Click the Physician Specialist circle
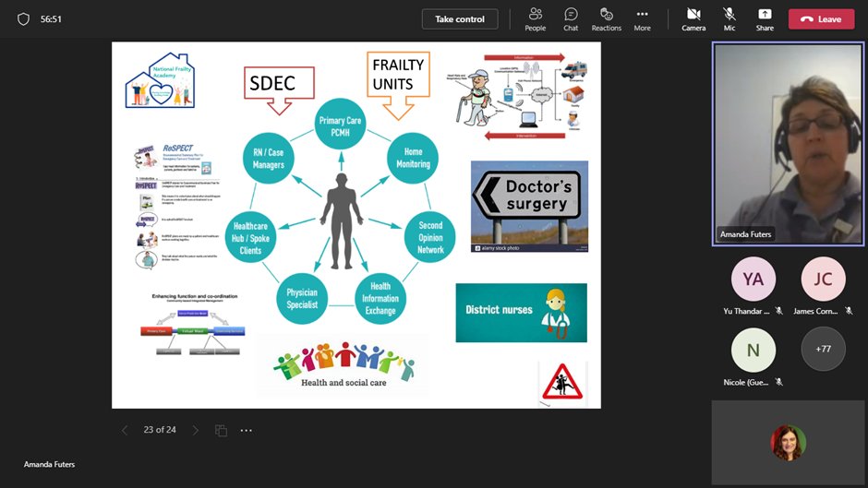This screenshot has width=868, height=488. [x=302, y=298]
